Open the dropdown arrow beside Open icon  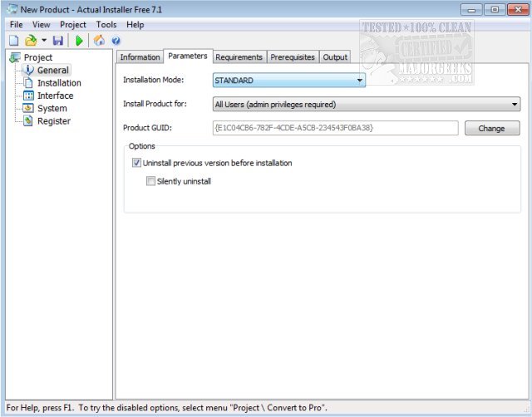click(x=44, y=41)
